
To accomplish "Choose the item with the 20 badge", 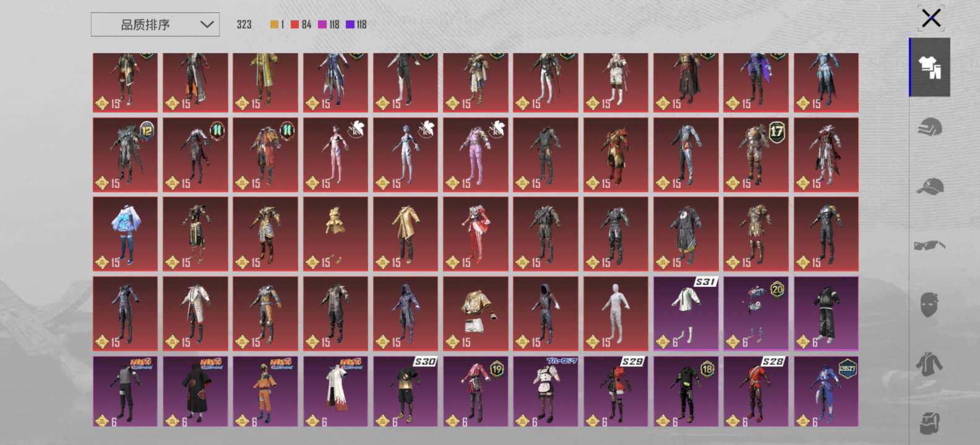I will tap(756, 313).
